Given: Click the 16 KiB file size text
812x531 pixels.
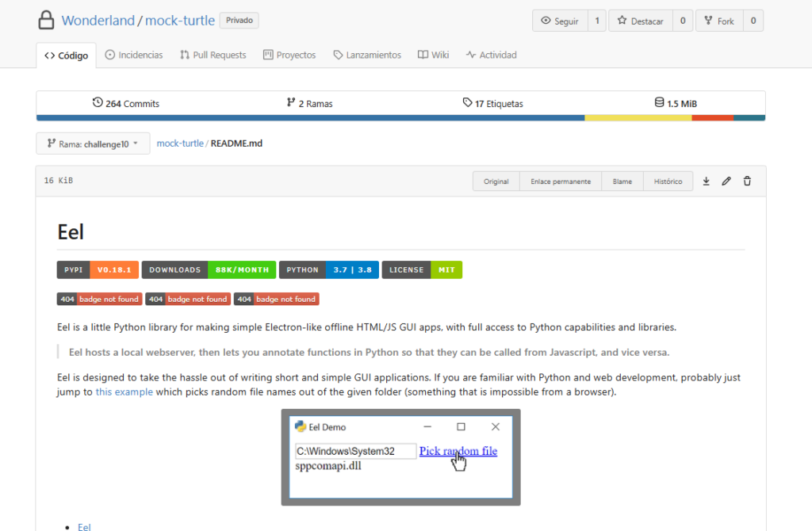Looking at the screenshot, I should click(x=59, y=181).
